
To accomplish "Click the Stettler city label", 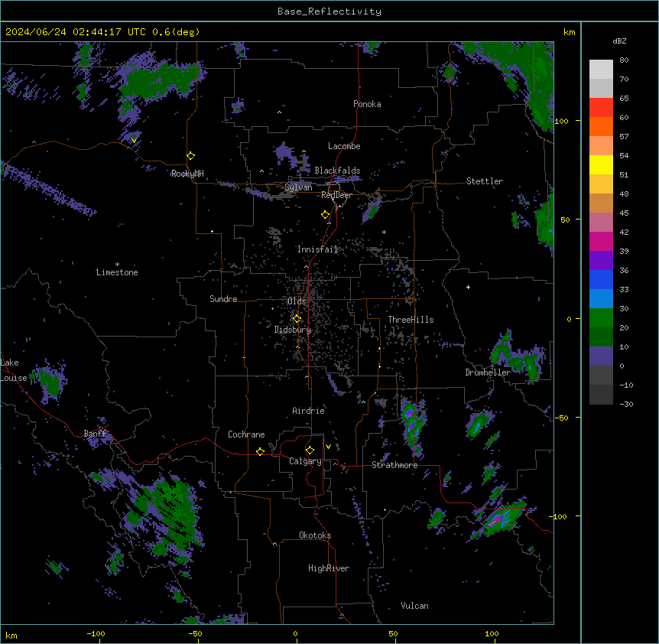I will (x=485, y=181).
